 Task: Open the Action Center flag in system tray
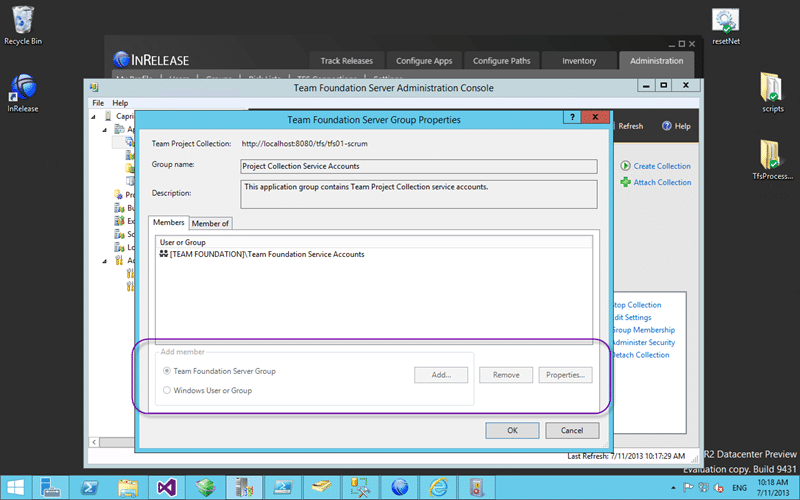click(688, 488)
